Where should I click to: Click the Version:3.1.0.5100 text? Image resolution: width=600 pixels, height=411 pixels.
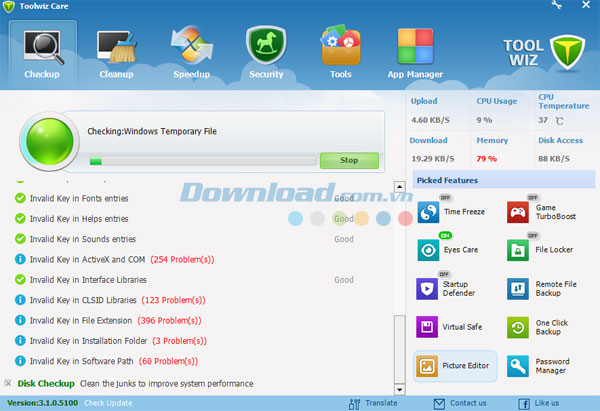coord(42,403)
